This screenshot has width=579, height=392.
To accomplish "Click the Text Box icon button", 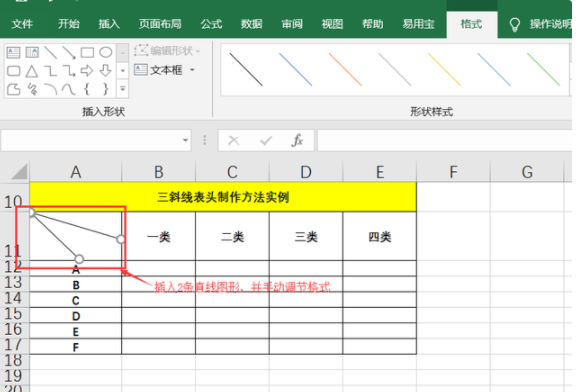I will pos(141,69).
